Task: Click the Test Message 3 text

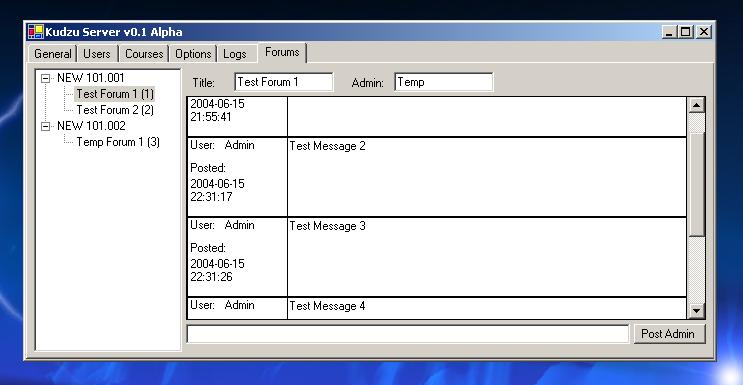Action: [327, 226]
